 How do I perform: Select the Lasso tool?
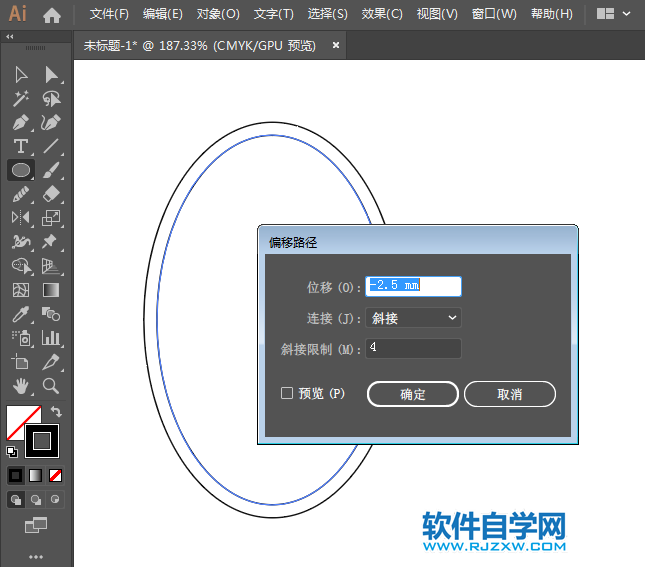[x=51, y=99]
